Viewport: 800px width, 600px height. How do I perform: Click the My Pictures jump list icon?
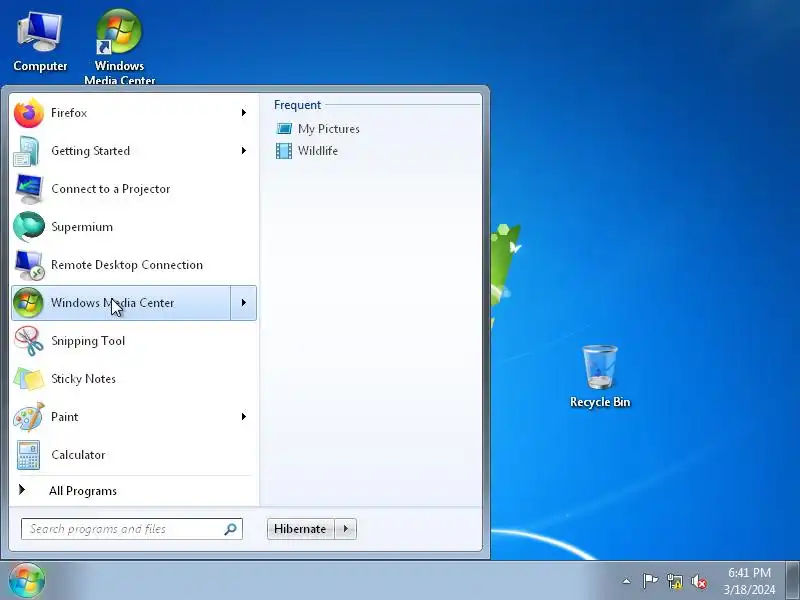click(x=284, y=129)
